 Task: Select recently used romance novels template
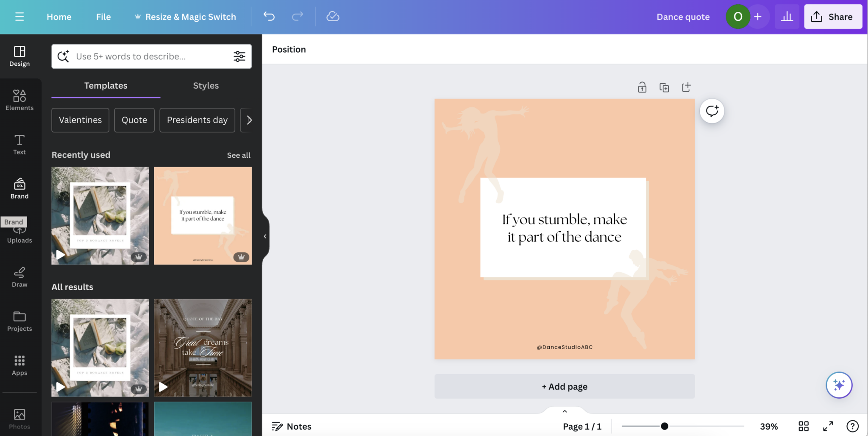click(100, 215)
